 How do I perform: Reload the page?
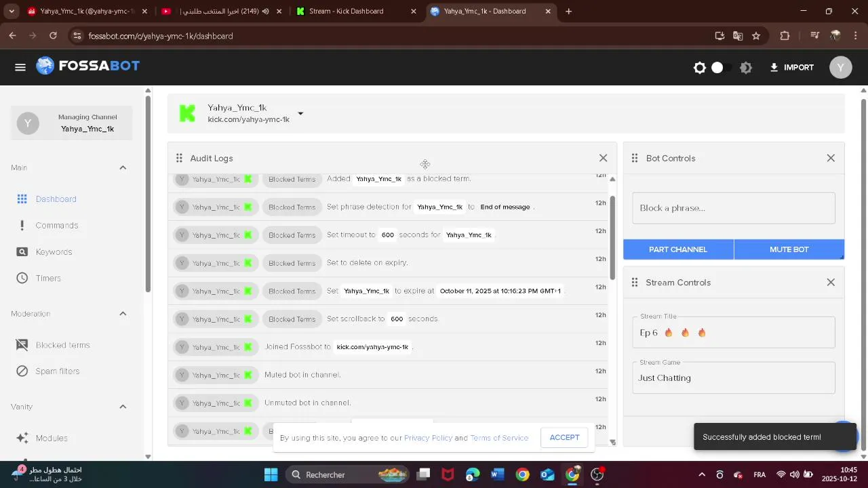54,36
